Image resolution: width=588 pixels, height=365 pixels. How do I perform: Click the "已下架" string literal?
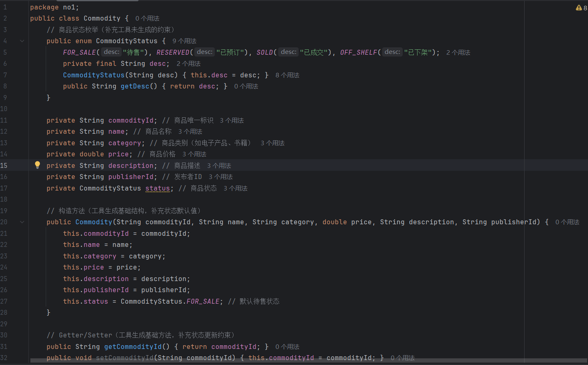418,53
